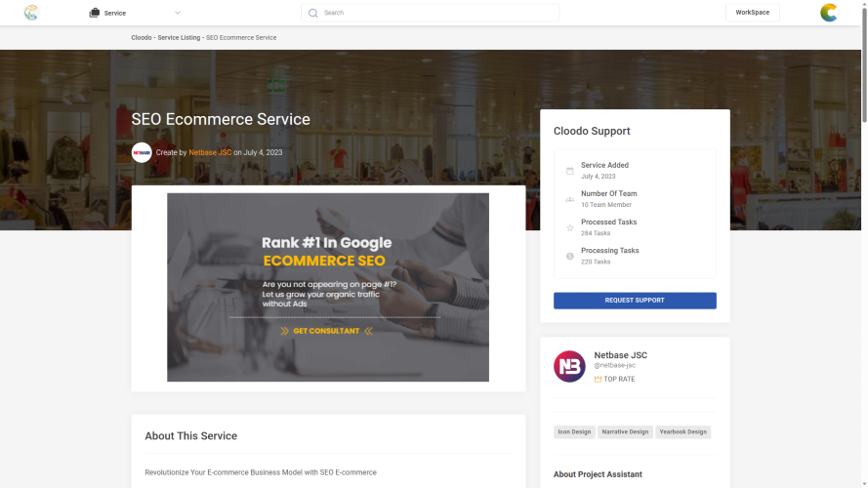The width and height of the screenshot is (868, 488).
Task: Expand the Service dropdown chevron
Action: (x=177, y=13)
